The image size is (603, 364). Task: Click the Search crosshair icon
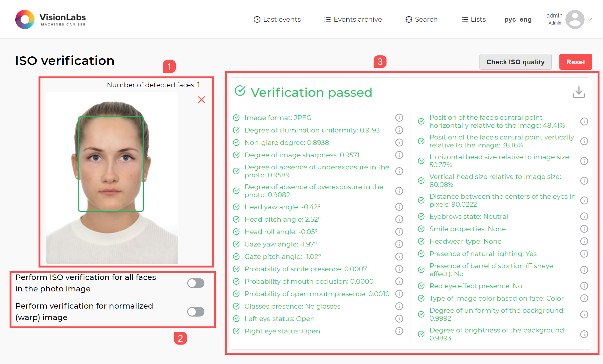pyautogui.click(x=408, y=19)
